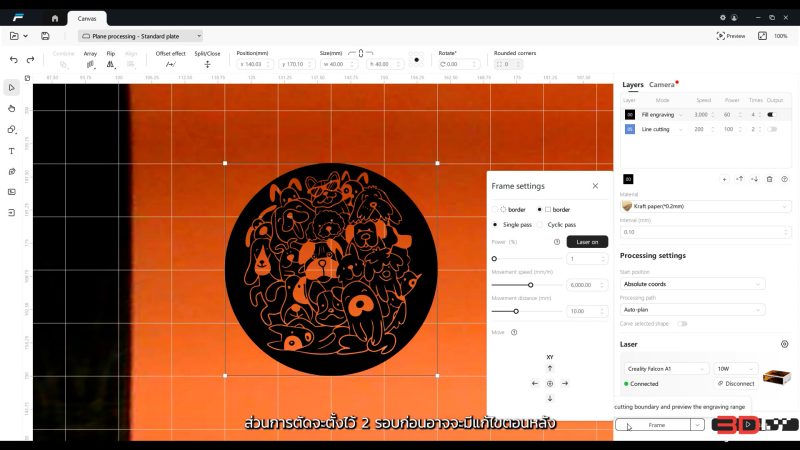This screenshot has height=450, width=800.
Task: Add a new layer with plus icon
Action: coord(724,179)
